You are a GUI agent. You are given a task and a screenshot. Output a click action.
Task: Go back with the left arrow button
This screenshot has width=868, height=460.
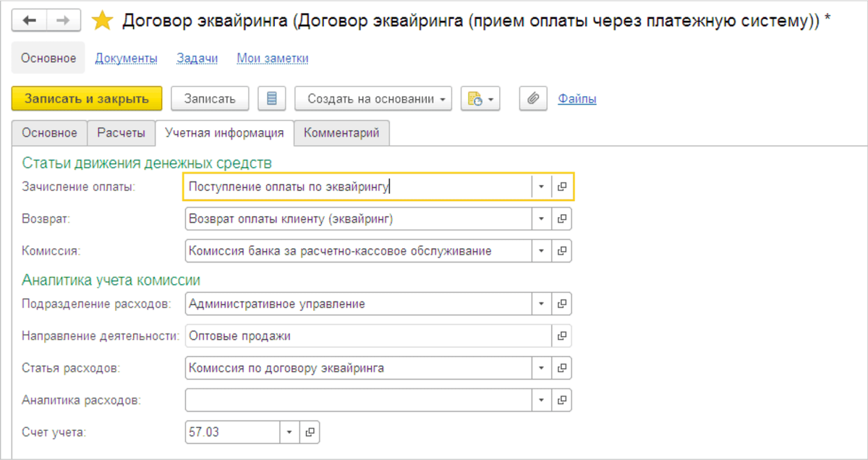coord(30,21)
